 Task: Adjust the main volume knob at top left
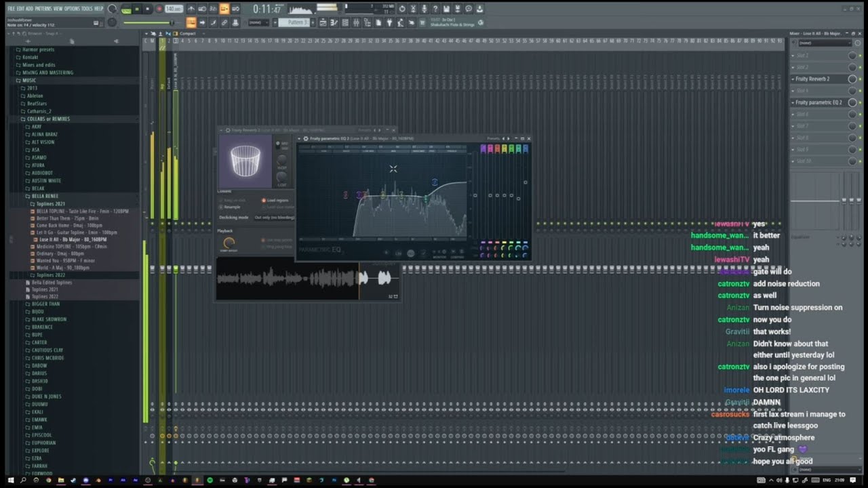(112, 9)
